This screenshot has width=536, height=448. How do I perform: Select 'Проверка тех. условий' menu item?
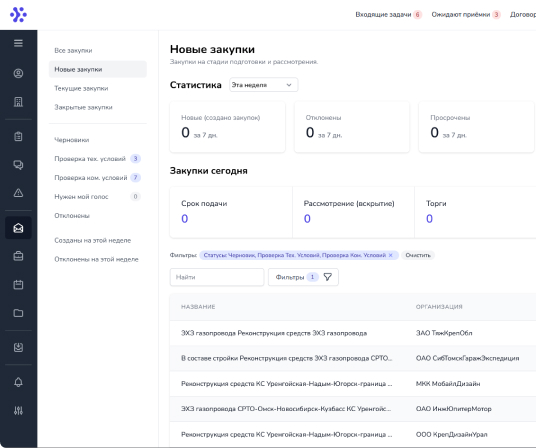coord(90,159)
